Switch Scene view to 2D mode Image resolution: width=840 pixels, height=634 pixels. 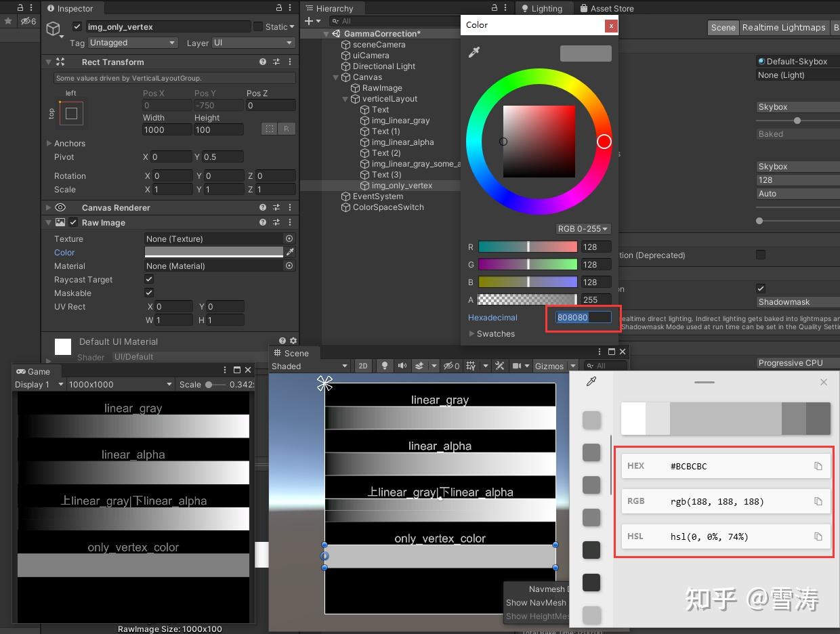click(364, 366)
